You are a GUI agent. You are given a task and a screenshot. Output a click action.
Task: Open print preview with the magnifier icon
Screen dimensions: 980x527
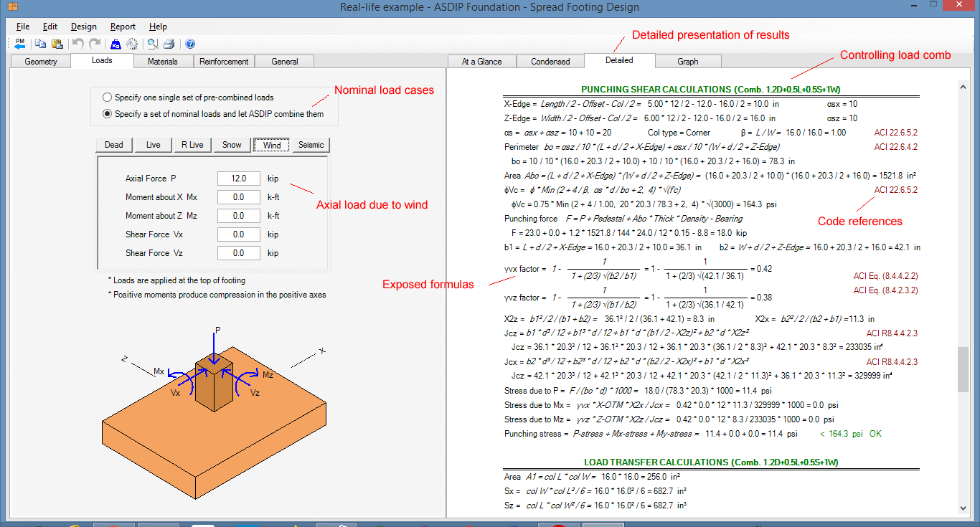(x=153, y=44)
